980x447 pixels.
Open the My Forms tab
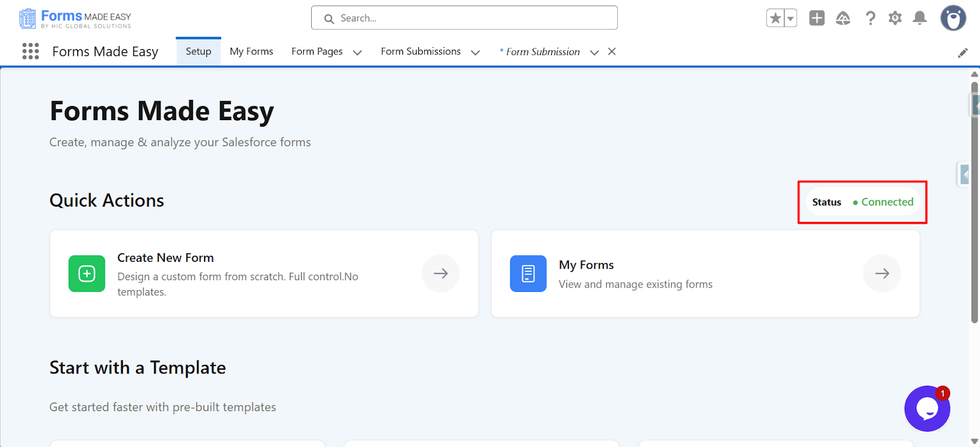coord(251,52)
